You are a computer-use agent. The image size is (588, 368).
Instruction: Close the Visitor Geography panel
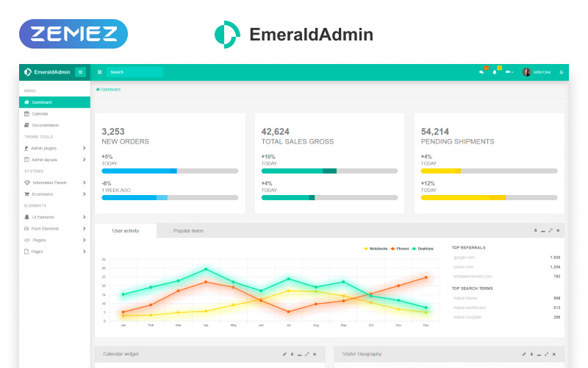coord(554,354)
